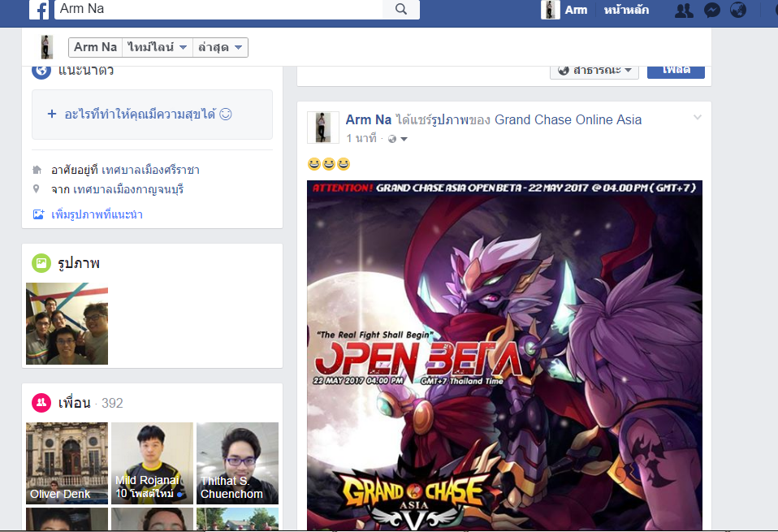
Task: Open the ล่าสุด dropdown
Action: pos(220,47)
